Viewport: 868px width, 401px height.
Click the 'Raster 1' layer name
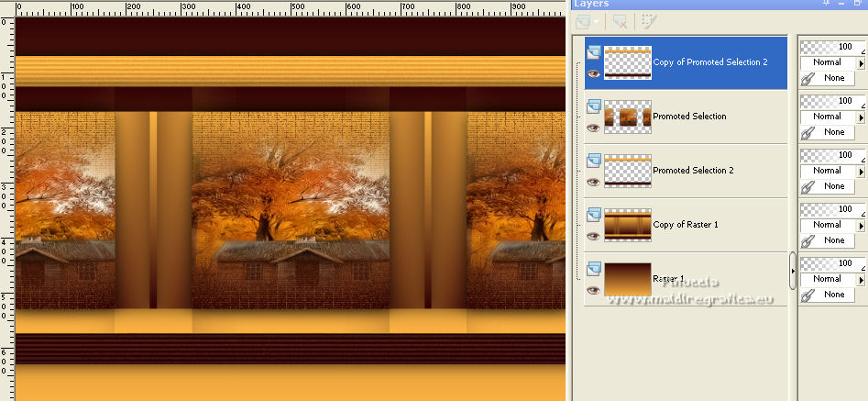[669, 279]
